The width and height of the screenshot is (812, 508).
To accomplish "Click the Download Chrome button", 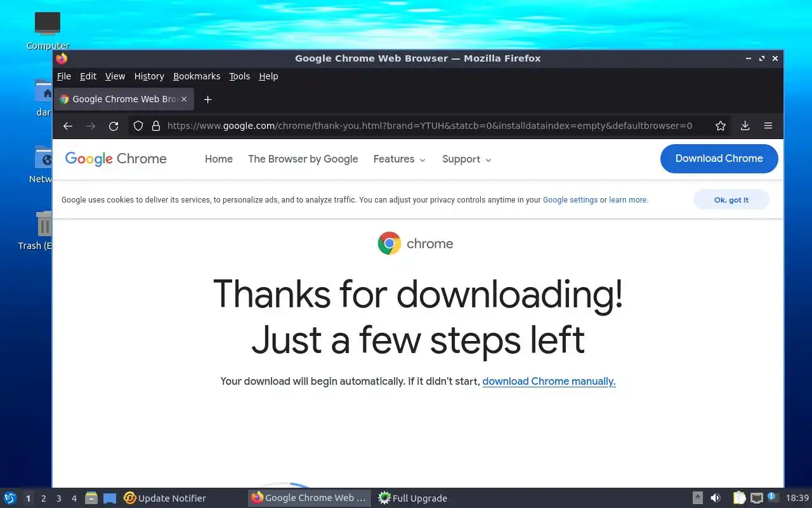I will click(x=719, y=159).
